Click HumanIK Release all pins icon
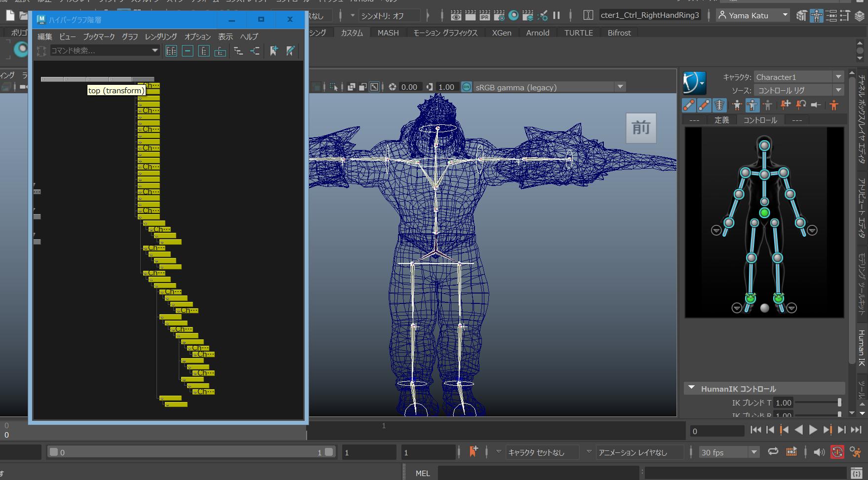Viewport: 868px width, 480px height. click(816, 105)
